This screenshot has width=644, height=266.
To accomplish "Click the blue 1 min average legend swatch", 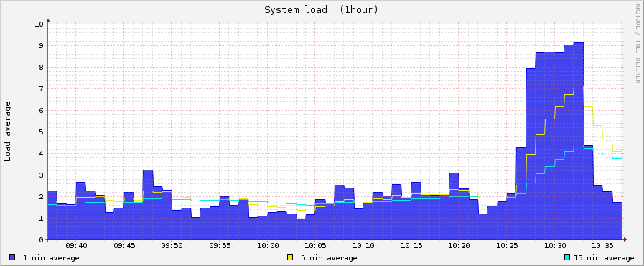I will pos(12,258).
